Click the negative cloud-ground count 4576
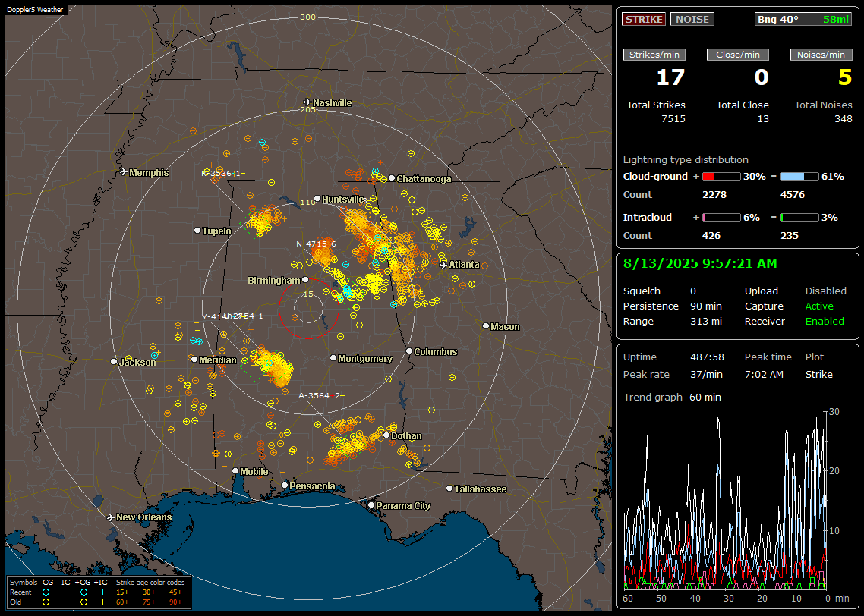 tap(793, 194)
